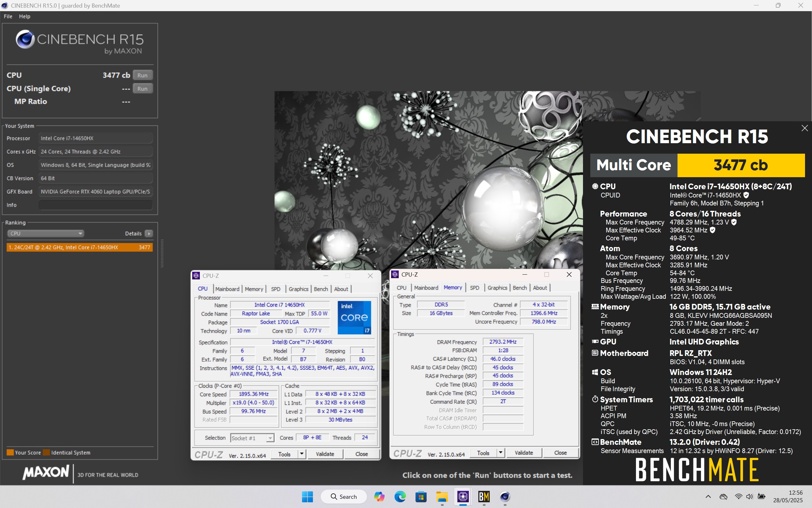The image size is (812, 508).
Task: Open the Help menu
Action: [x=24, y=16]
